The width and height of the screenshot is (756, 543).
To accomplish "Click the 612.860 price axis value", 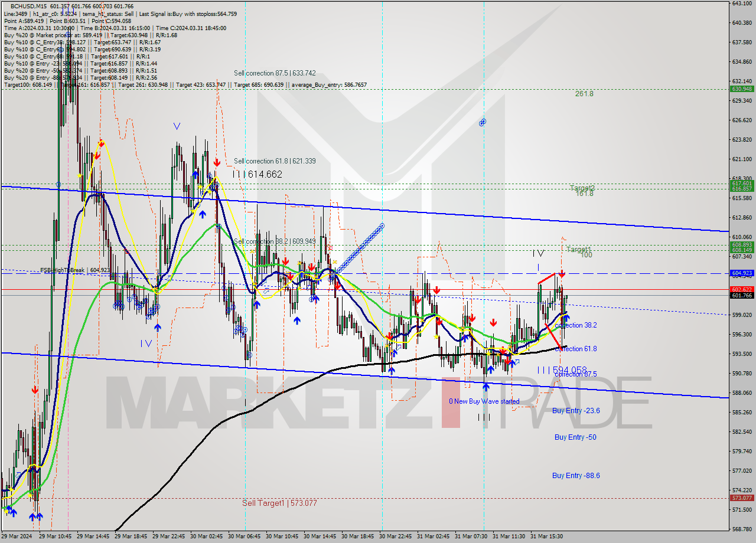I will tap(742, 218).
